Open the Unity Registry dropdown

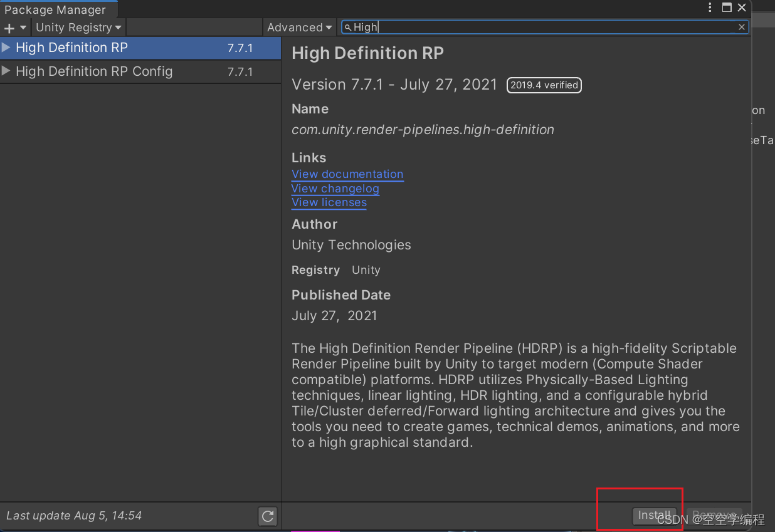tap(78, 27)
